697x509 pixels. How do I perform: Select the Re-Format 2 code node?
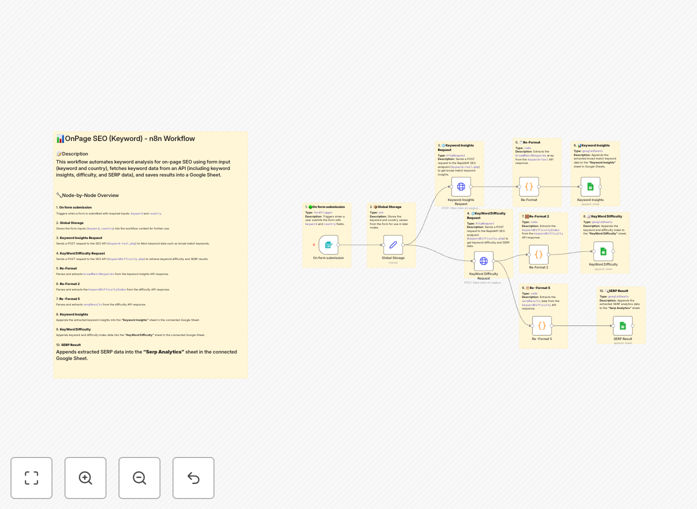539,255
